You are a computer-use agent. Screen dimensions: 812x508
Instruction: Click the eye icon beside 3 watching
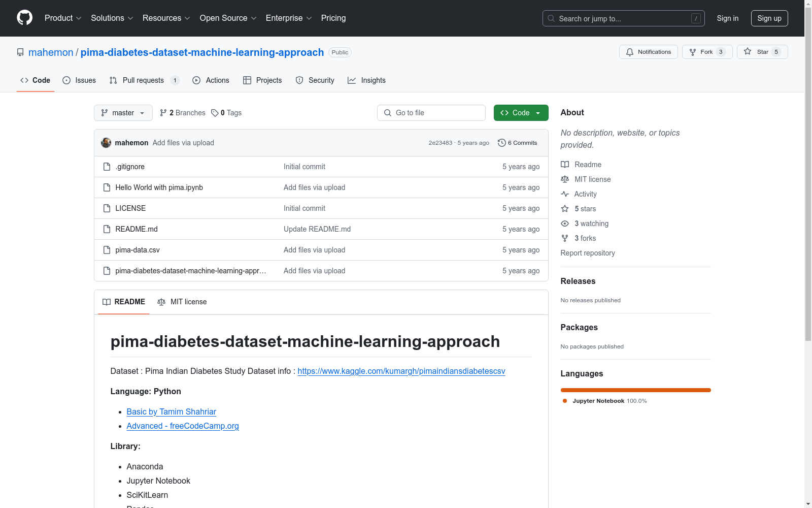tap(565, 224)
